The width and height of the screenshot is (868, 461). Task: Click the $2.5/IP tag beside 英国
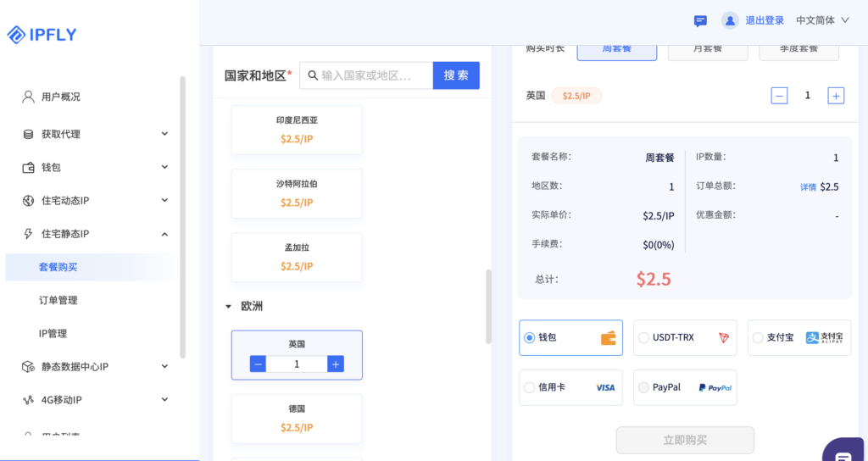click(576, 96)
